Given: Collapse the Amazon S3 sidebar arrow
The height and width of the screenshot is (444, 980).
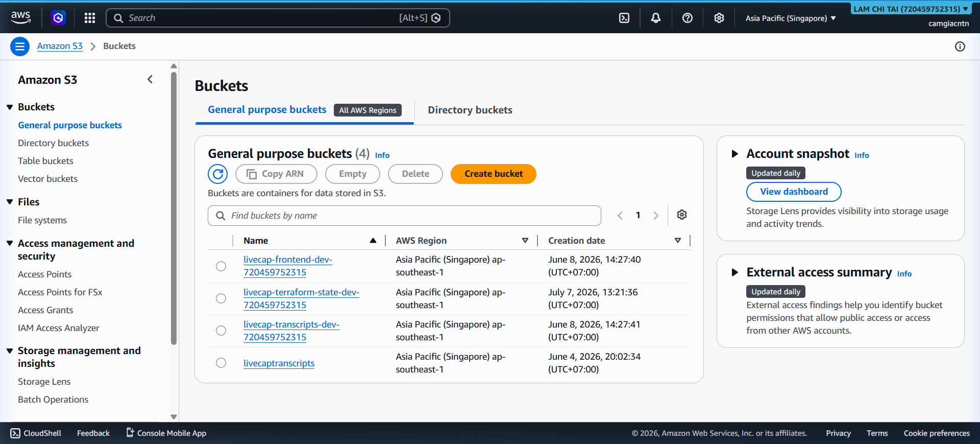Looking at the screenshot, I should click(x=150, y=79).
